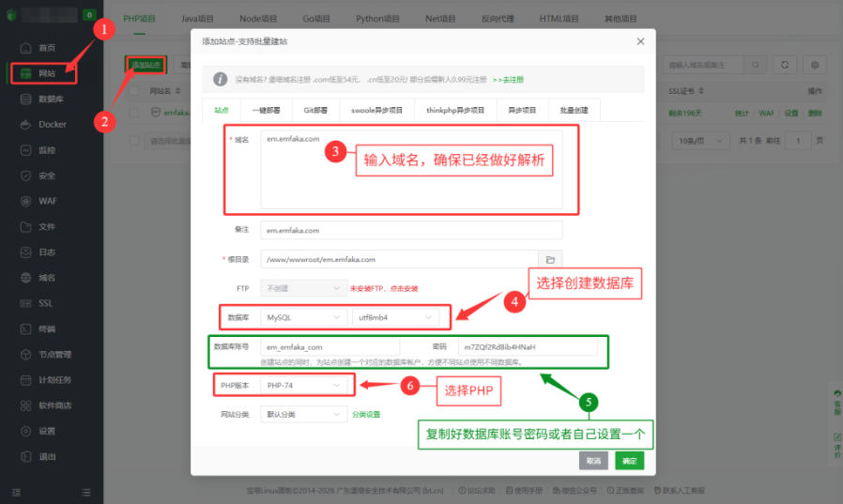Open the 文件 files folder icon

[x=25, y=227]
